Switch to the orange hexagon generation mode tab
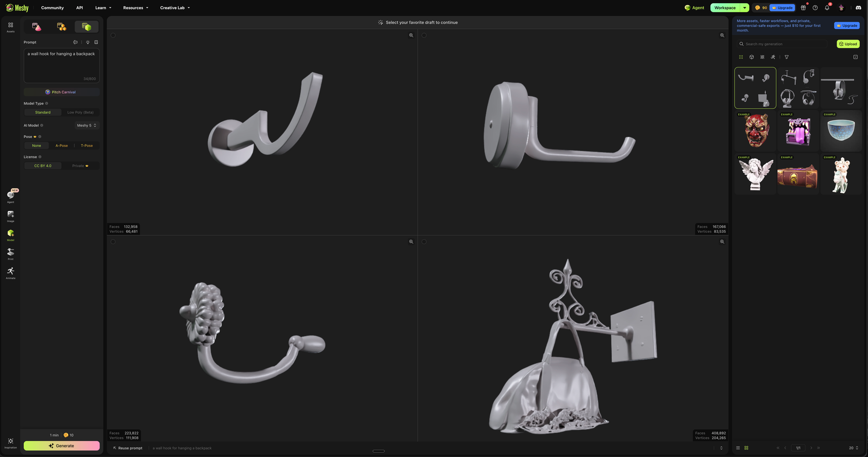The image size is (868, 457). [62, 27]
